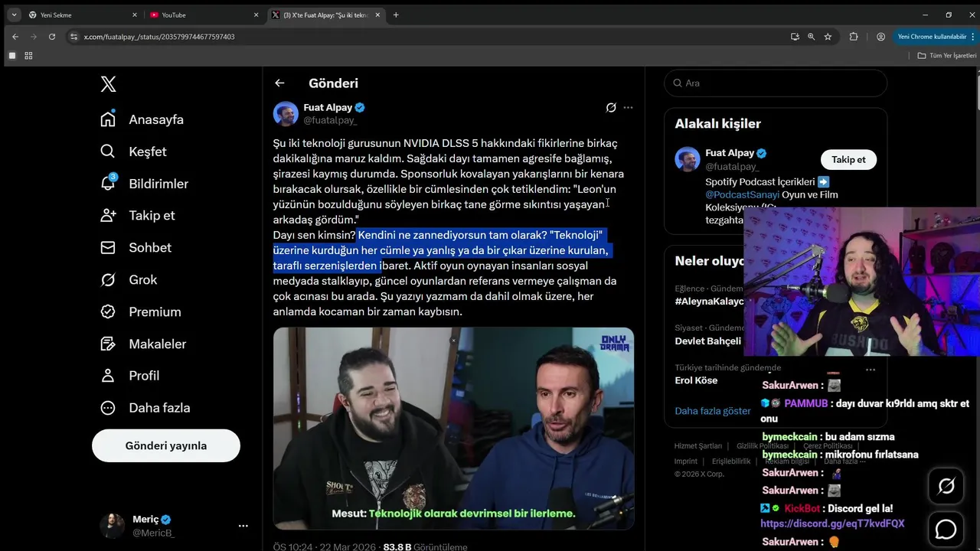Switch to the Yeni Sekme tab

[83, 15]
